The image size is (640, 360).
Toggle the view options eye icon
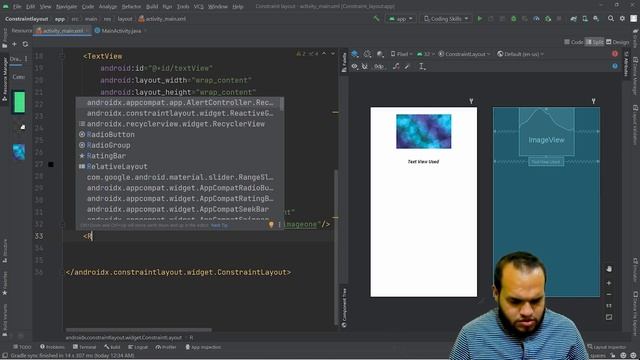tap(354, 67)
